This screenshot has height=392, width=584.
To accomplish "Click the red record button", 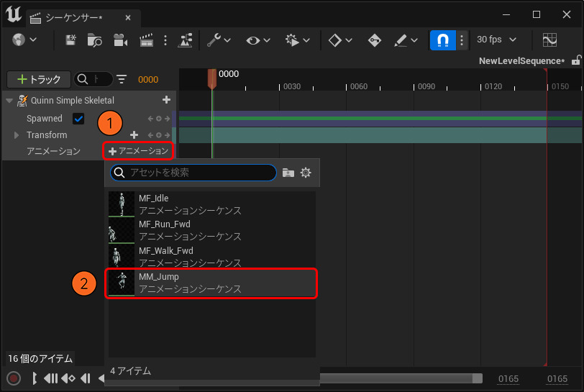I will point(14,378).
